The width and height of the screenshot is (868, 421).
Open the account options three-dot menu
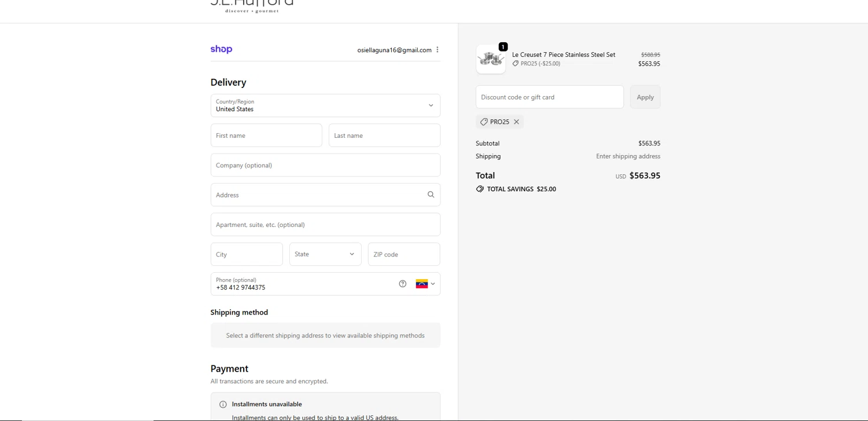point(437,50)
